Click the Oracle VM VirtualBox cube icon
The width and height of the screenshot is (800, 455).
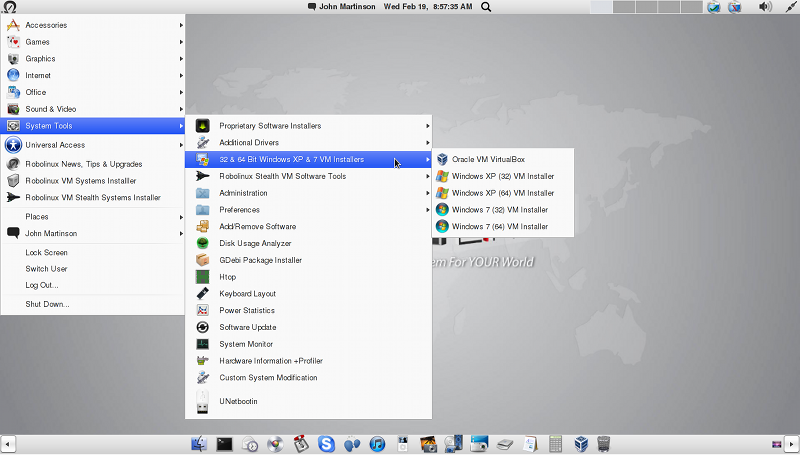442,159
